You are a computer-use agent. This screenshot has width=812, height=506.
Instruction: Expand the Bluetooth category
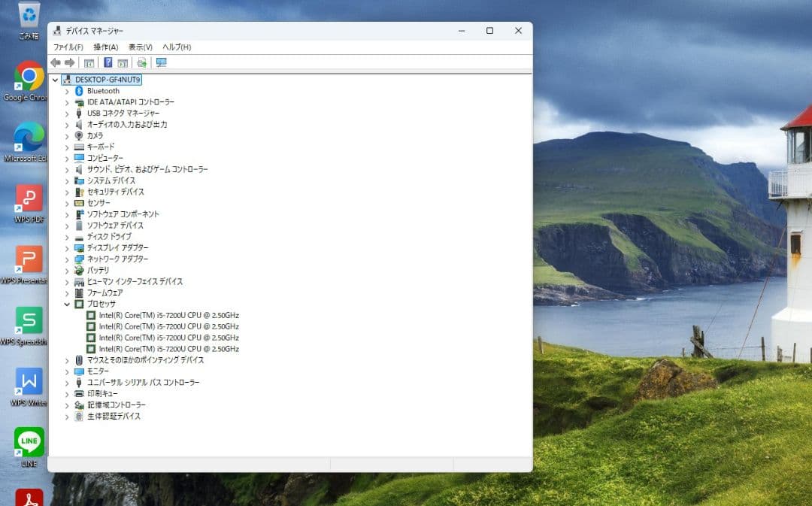click(67, 91)
